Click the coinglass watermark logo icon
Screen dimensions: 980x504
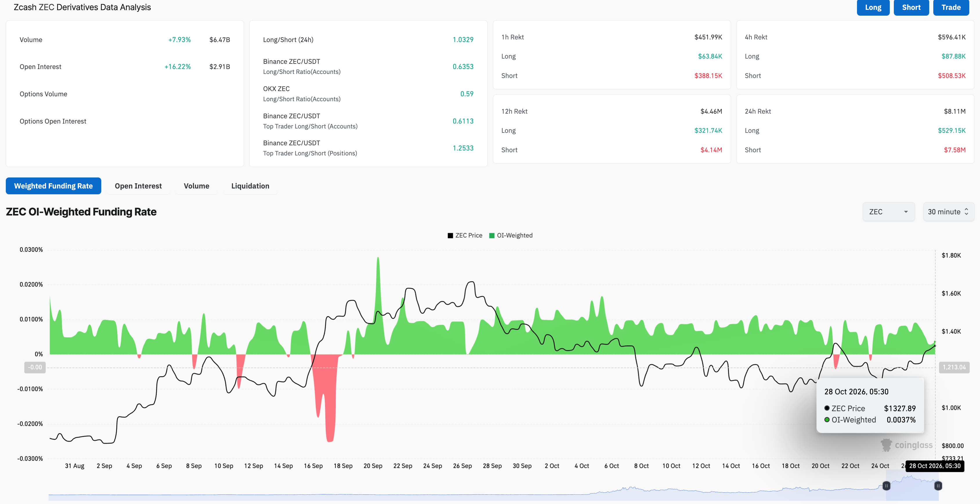tap(886, 445)
